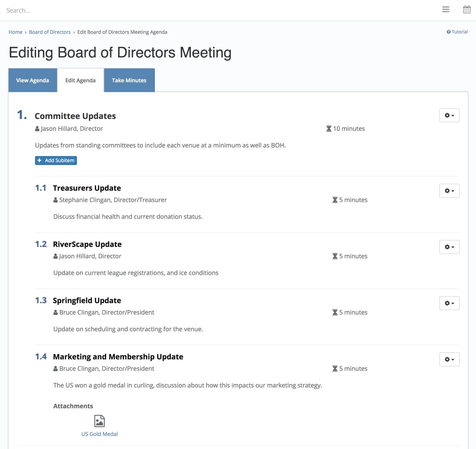Open the calendar icon in the top bar
The image size is (476, 449).
click(x=467, y=9)
